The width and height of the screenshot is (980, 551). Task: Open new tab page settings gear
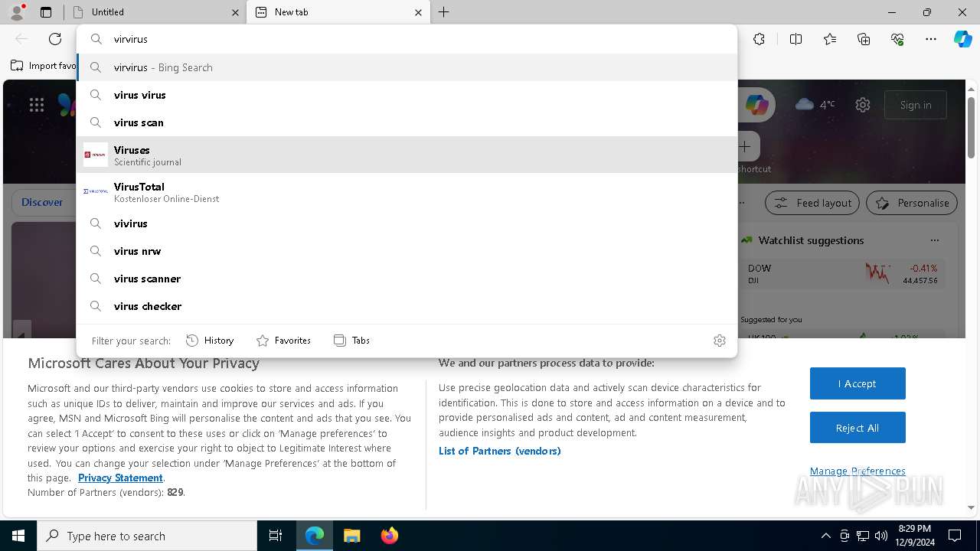(863, 105)
